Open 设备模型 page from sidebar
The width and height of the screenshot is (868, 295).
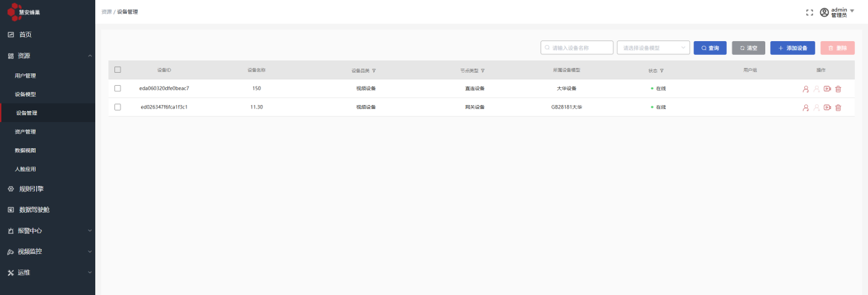(25, 94)
